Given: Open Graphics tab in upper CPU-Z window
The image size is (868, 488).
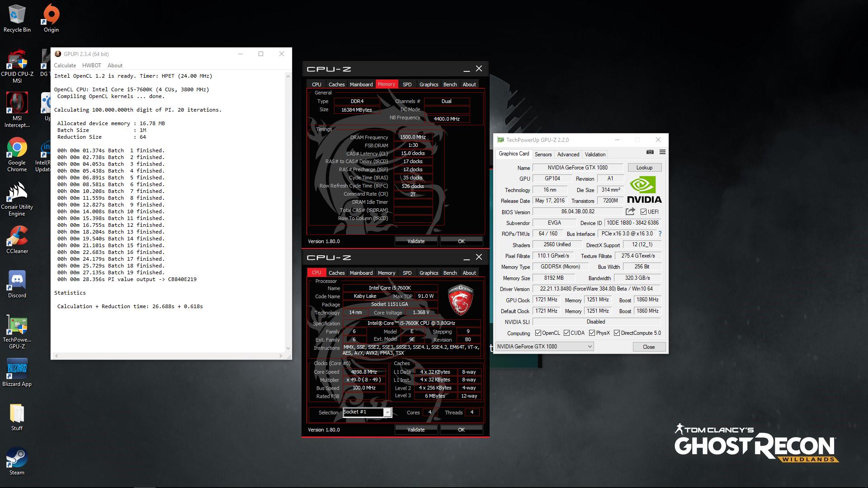Looking at the screenshot, I should [x=429, y=84].
